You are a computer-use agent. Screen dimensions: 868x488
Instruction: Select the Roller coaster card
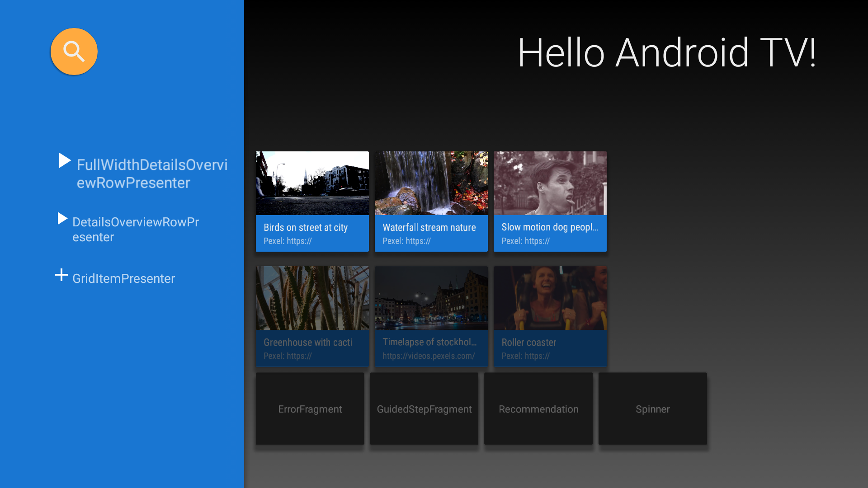[550, 316]
